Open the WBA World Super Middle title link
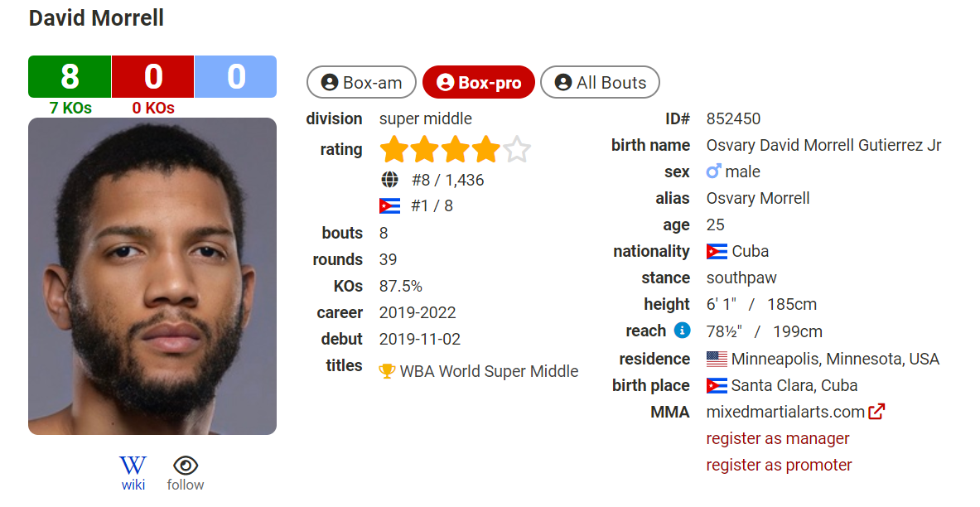Screen dimensions: 980x507 tap(489, 371)
